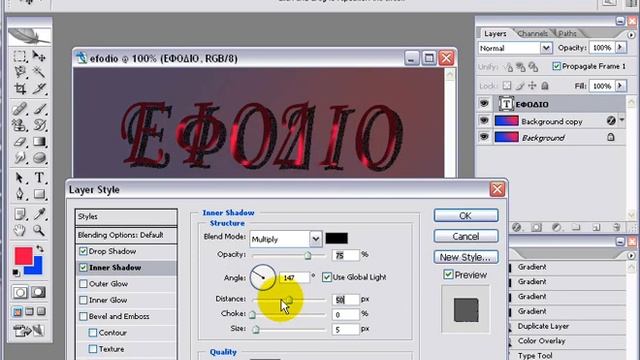The height and width of the screenshot is (360, 640).
Task: Select the Layers tab
Action: pyautogui.click(x=495, y=33)
